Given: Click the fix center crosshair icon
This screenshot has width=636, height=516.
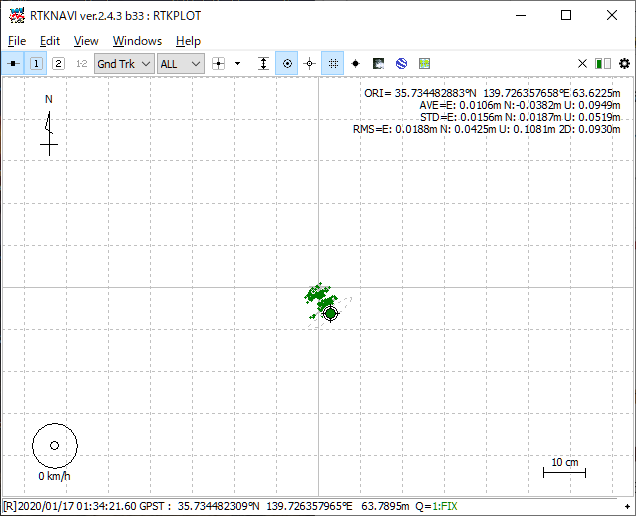Looking at the screenshot, I should (x=309, y=63).
